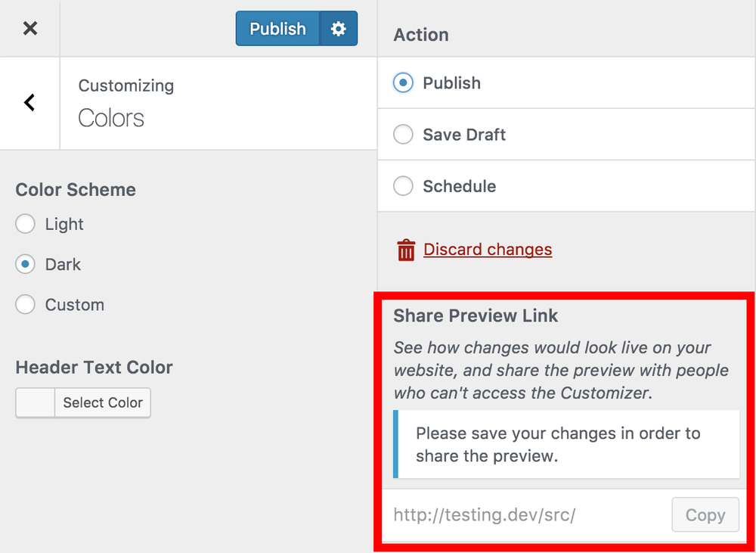Click the Share Preview Link heading
This screenshot has width=756, height=553.
(x=476, y=315)
